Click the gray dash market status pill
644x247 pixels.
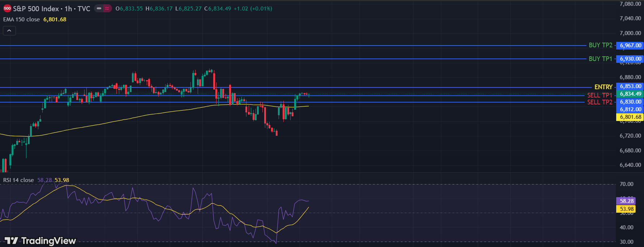click(99, 8)
